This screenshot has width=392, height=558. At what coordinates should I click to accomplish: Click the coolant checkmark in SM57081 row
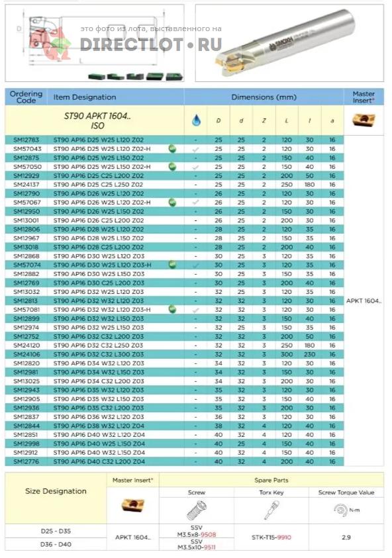(195, 310)
